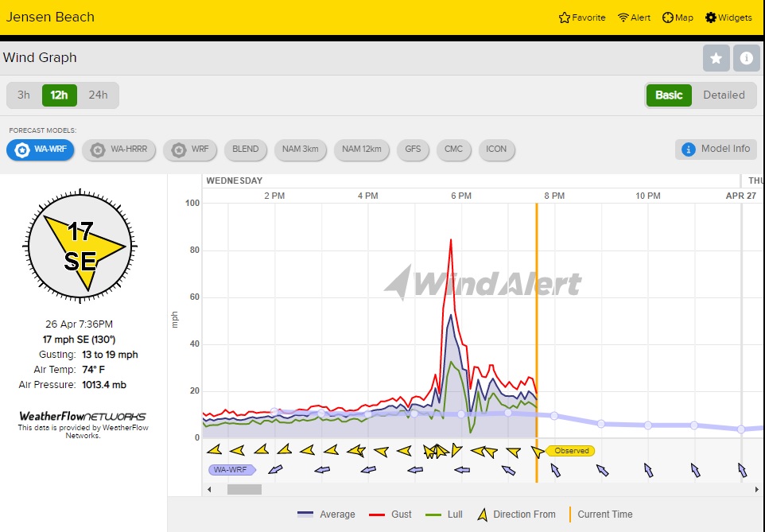Open the Map globe icon
The height and width of the screenshot is (532, 765).
point(668,17)
